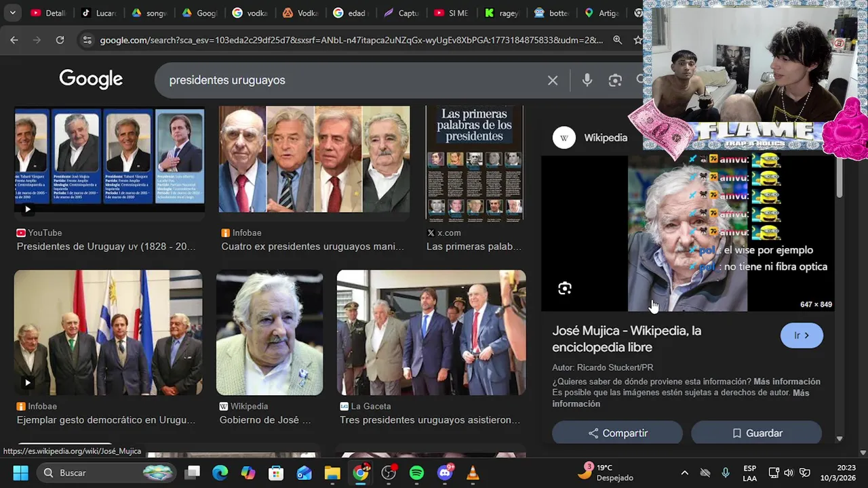Open File Explorer from taskbar
The width and height of the screenshot is (868, 488).
(332, 472)
